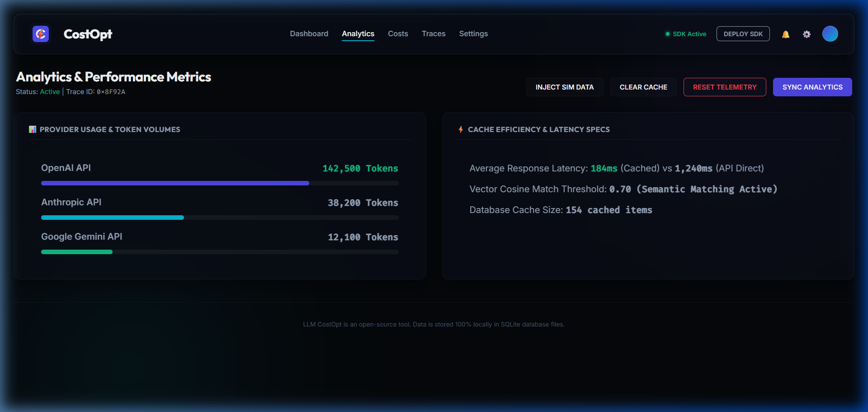Click the bar chart icon beside Provider Usage

[33, 129]
